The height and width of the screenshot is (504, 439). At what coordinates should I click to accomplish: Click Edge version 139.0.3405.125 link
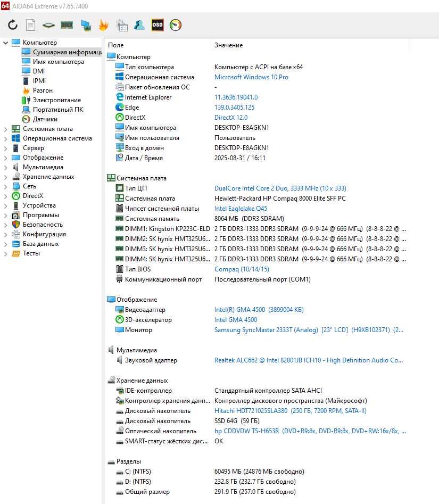[234, 108]
